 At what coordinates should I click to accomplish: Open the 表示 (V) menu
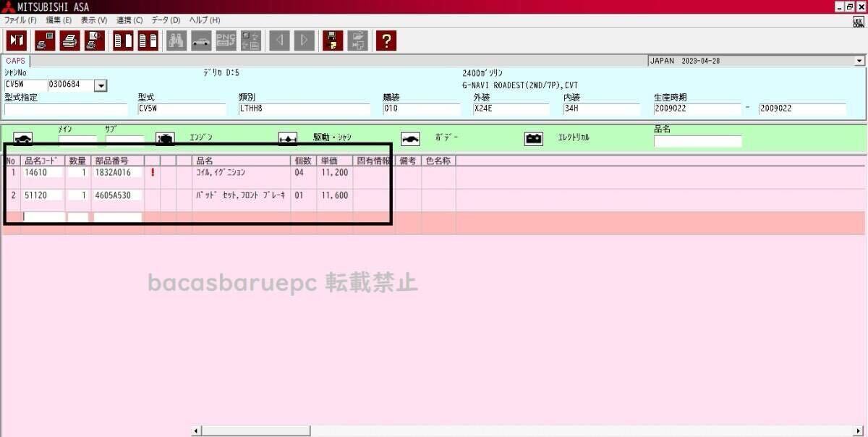[x=94, y=20]
